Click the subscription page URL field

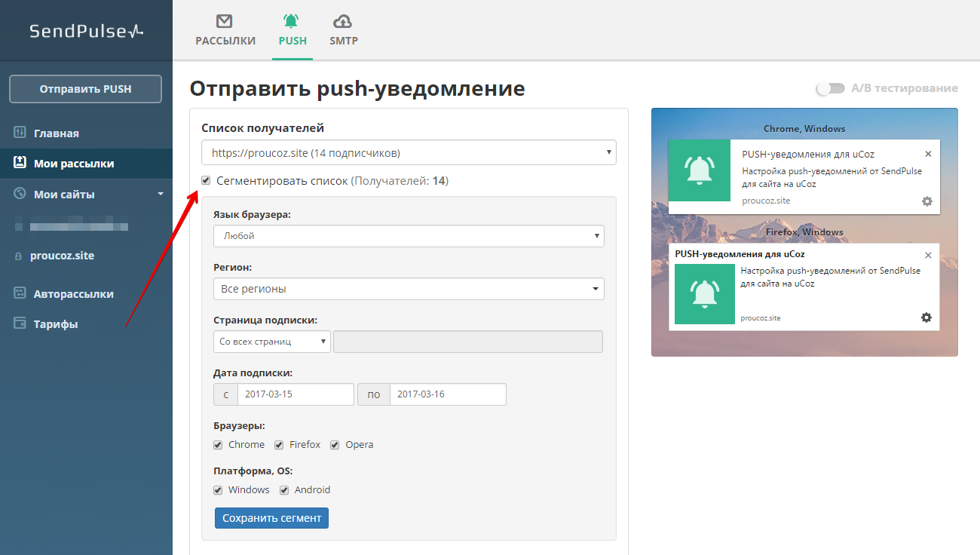(468, 342)
